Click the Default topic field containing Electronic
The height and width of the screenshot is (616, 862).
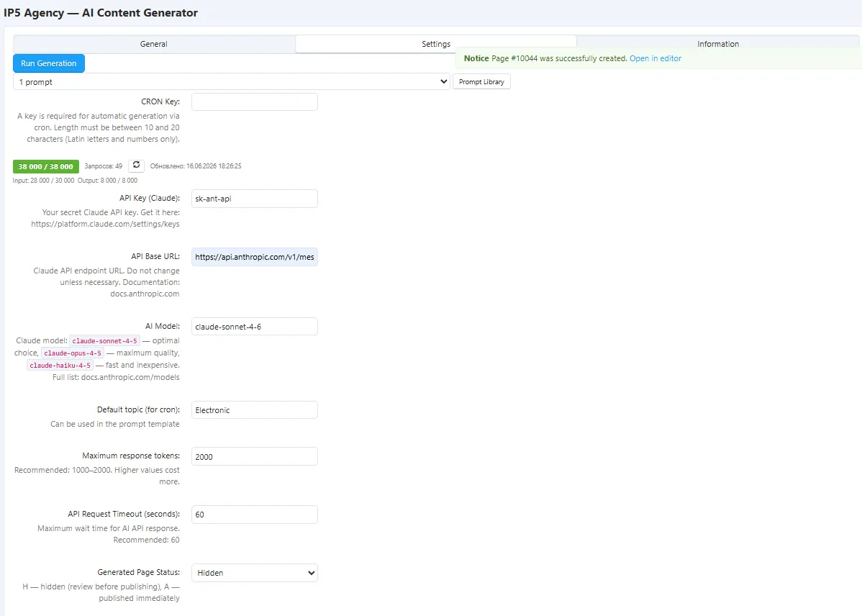tap(255, 410)
